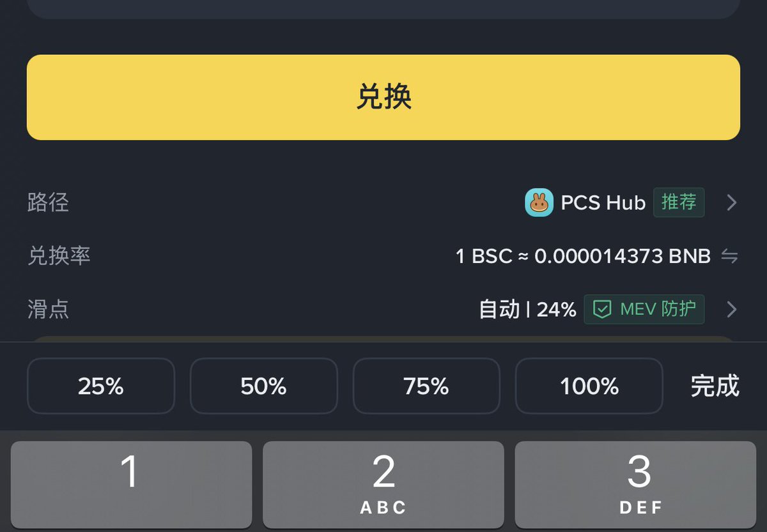Tap the 自动 | 24% slippage value

(527, 310)
